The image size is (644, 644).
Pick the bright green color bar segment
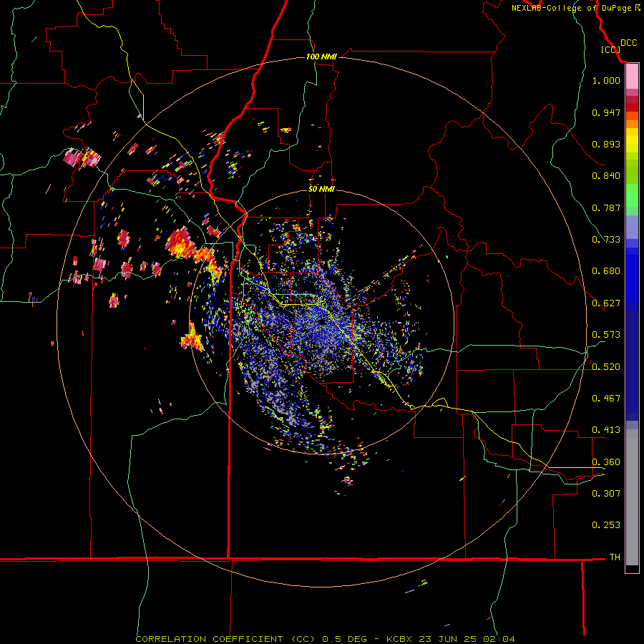(632, 195)
